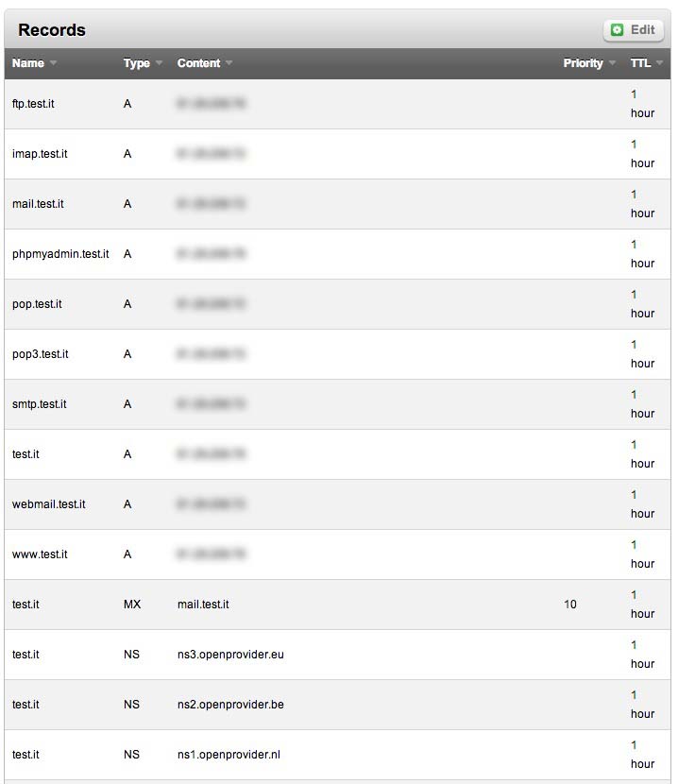
Task: Click the Name column header
Action: [x=28, y=63]
